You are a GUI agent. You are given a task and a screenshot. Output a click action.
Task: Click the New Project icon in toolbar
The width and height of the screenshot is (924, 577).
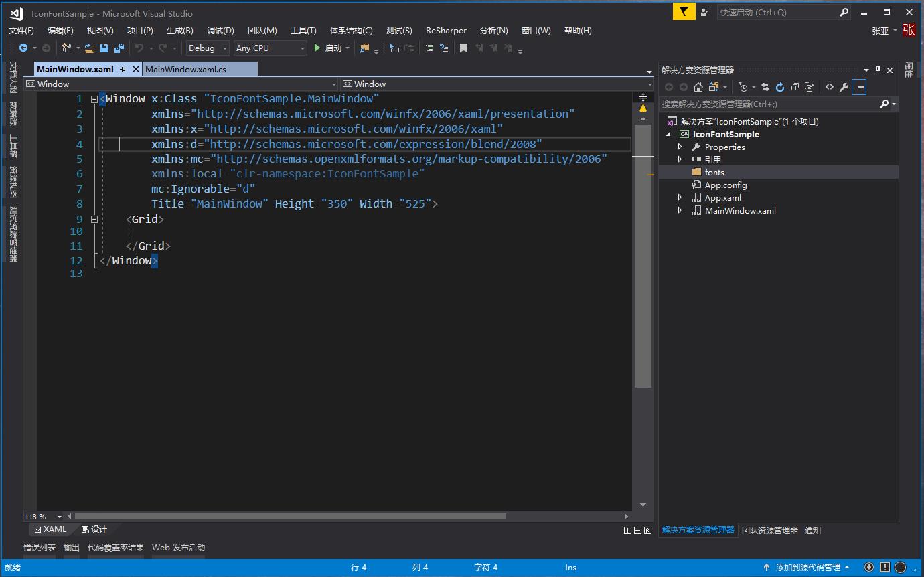point(66,48)
